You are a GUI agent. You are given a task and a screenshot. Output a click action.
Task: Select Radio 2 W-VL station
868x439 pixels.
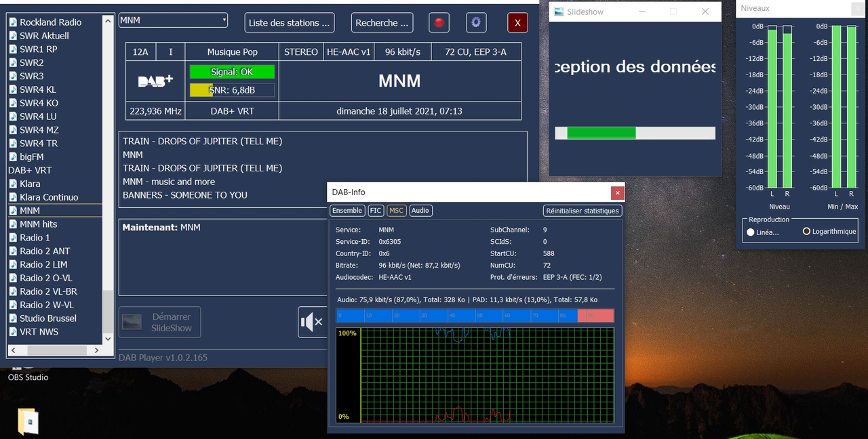55,305
